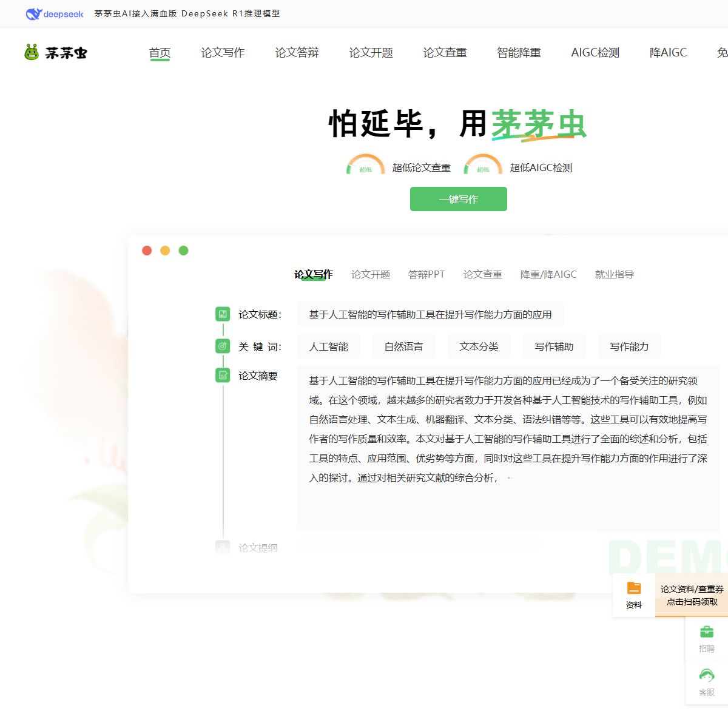The image size is (728, 728).
Task: Open 论文写作 in the top navigation
Action: click(x=223, y=53)
